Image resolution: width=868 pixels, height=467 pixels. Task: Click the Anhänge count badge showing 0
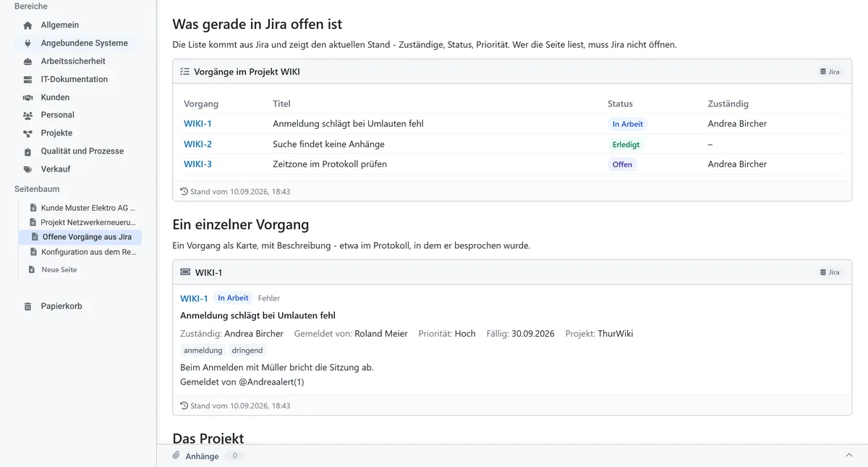[234, 456]
